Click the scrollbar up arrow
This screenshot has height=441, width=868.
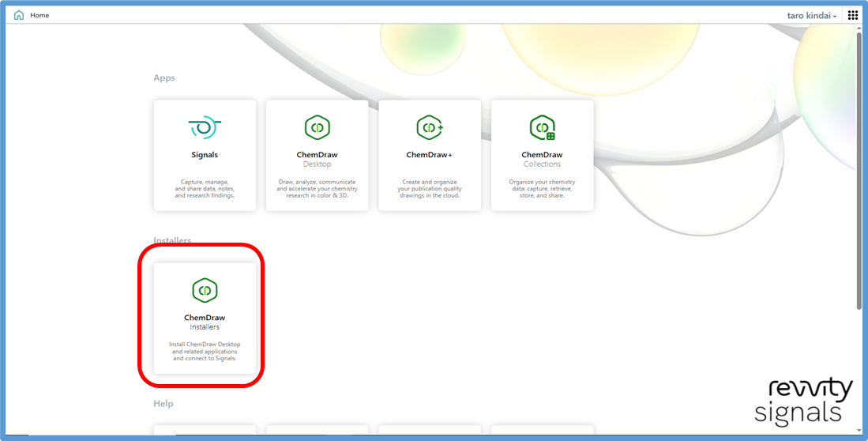point(859,29)
